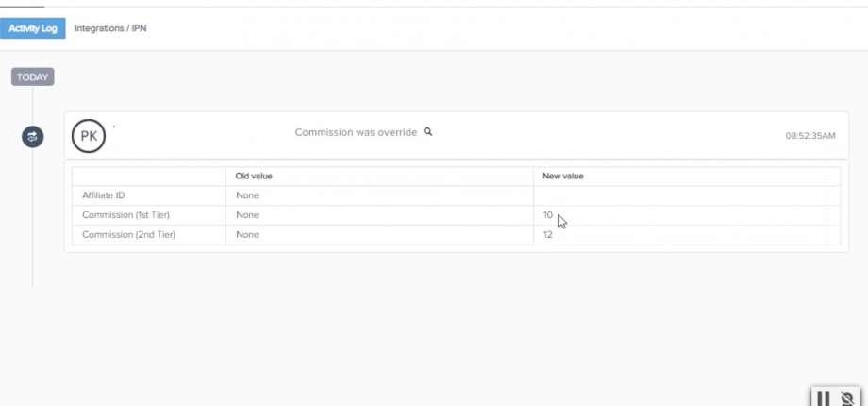Pause the screen recording
Image resolution: width=868 pixels, height=406 pixels.
[x=823, y=398]
